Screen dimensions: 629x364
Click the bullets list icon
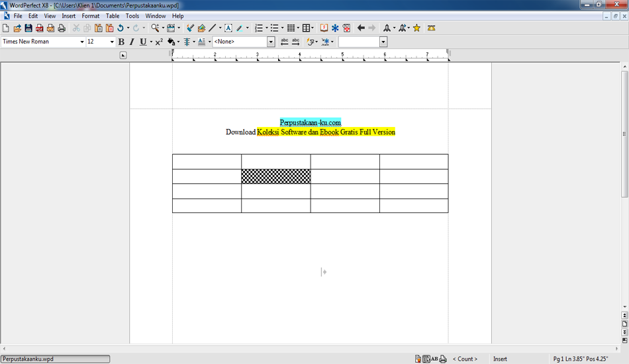coord(274,28)
